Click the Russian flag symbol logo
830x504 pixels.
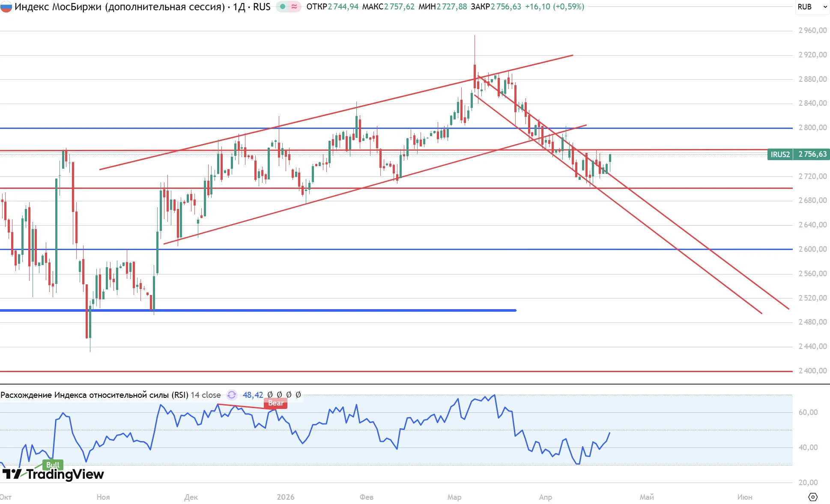(x=6, y=6)
